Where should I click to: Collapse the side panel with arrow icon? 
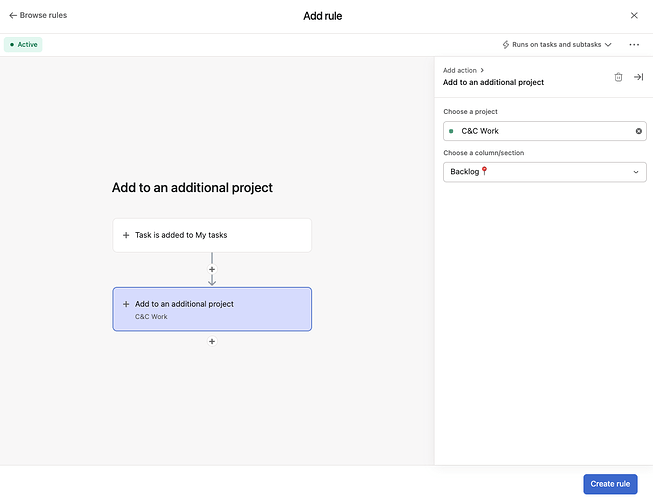(x=638, y=77)
